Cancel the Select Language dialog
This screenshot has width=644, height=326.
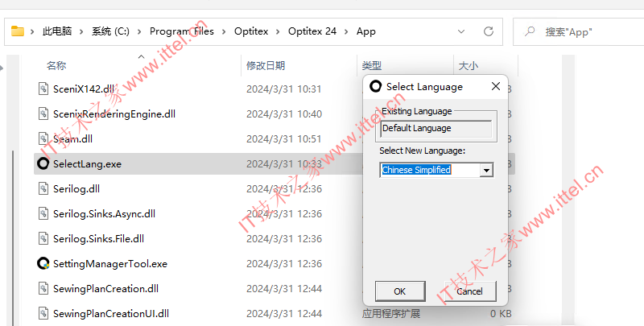(x=470, y=291)
